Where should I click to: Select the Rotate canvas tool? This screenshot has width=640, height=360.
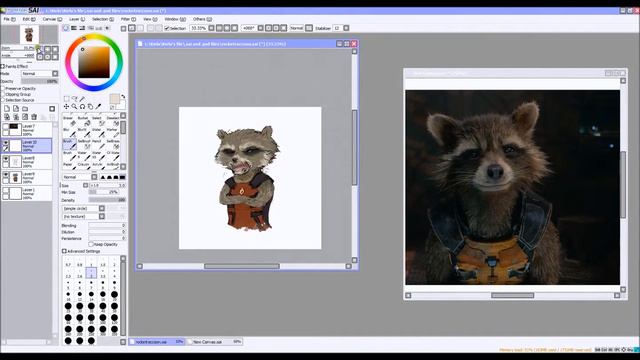pyautogui.click(x=82, y=107)
